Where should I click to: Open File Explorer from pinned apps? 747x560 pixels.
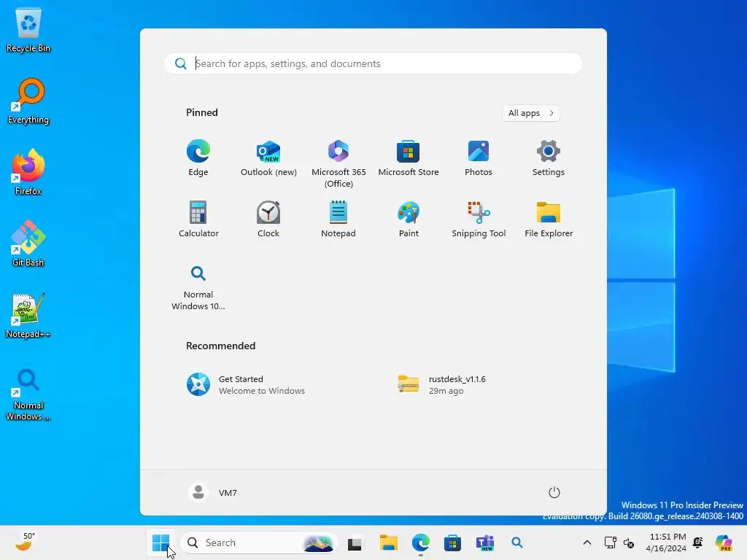(x=549, y=219)
